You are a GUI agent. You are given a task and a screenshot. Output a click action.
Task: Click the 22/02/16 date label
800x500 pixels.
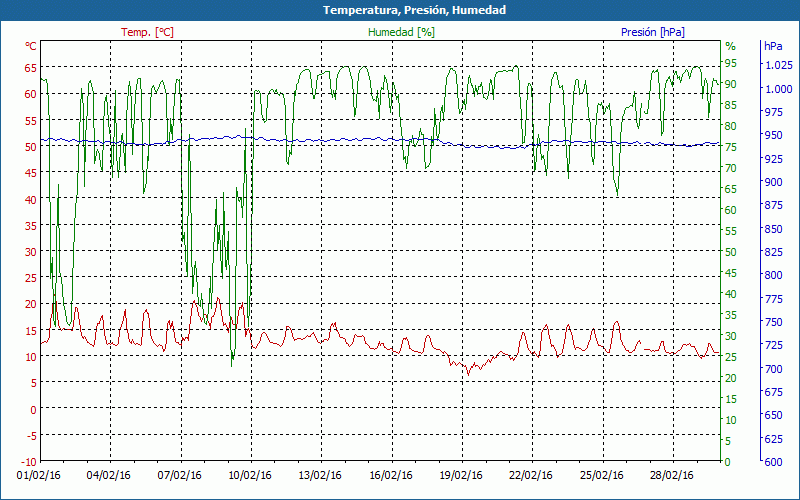click(x=531, y=476)
